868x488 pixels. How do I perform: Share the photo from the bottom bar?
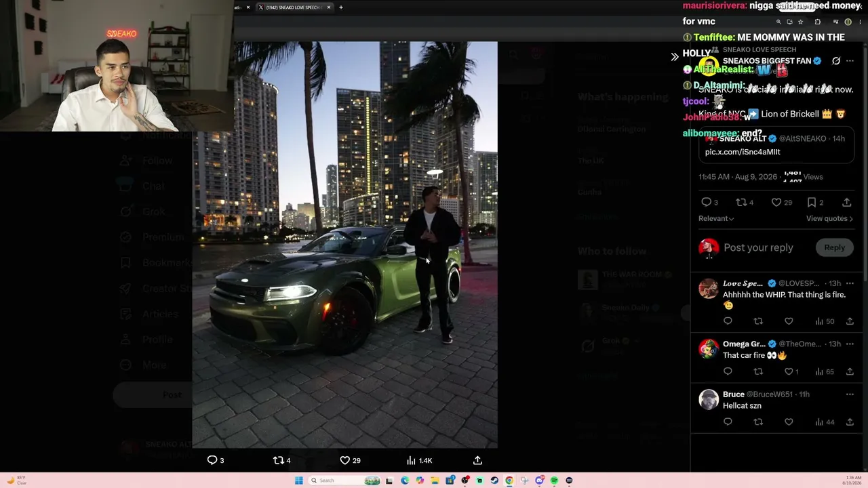[477, 460]
